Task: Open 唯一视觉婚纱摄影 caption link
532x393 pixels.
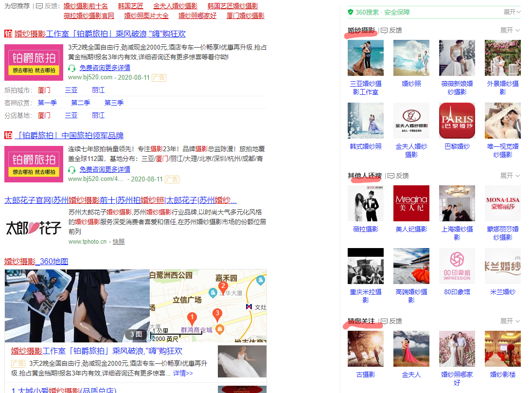Action: tap(502, 151)
